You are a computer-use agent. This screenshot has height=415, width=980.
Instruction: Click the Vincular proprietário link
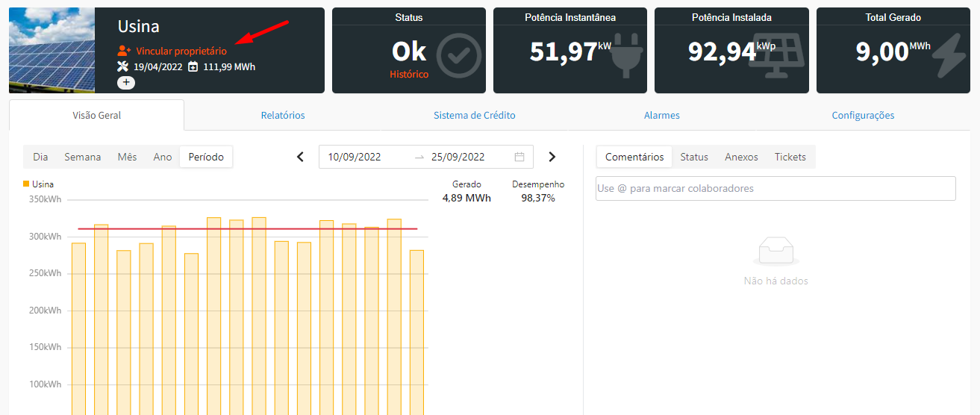[x=181, y=52]
